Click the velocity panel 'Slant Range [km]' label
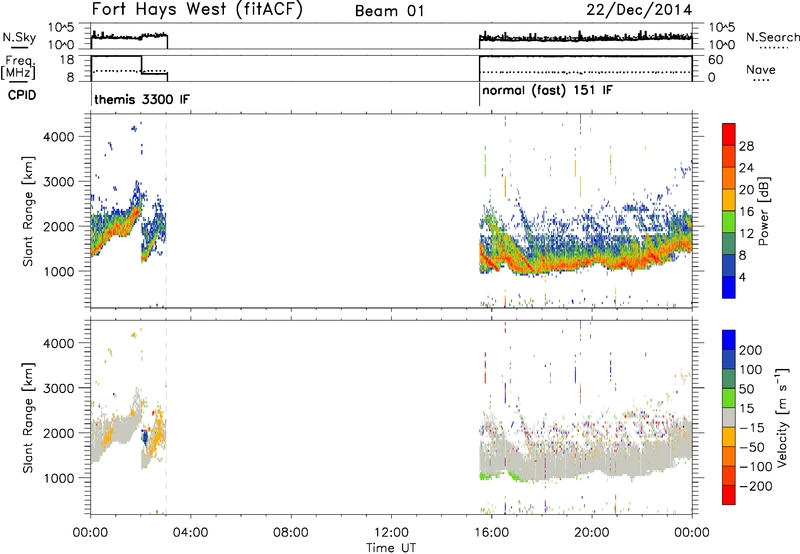 tap(28, 418)
